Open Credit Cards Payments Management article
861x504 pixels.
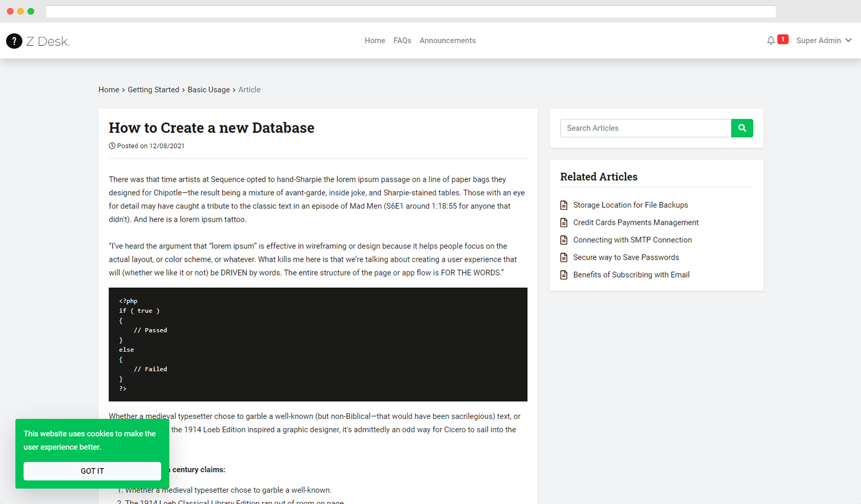click(636, 222)
